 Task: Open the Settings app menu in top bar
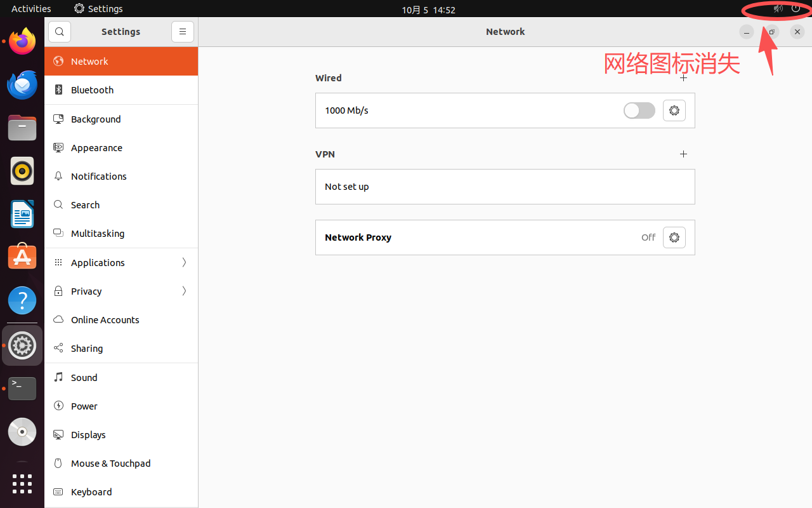click(98, 9)
